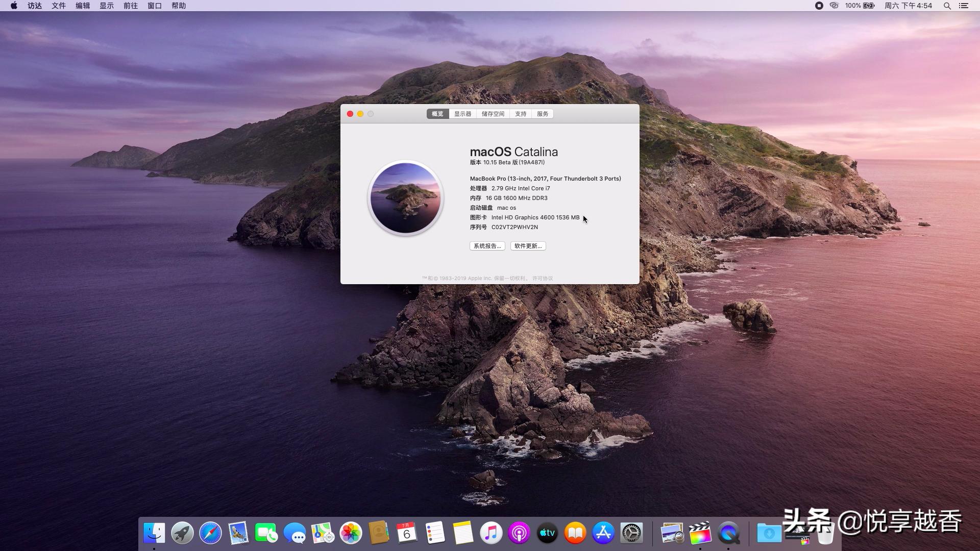Click the 系统报告 button
The width and height of the screenshot is (980, 551).
tap(486, 246)
